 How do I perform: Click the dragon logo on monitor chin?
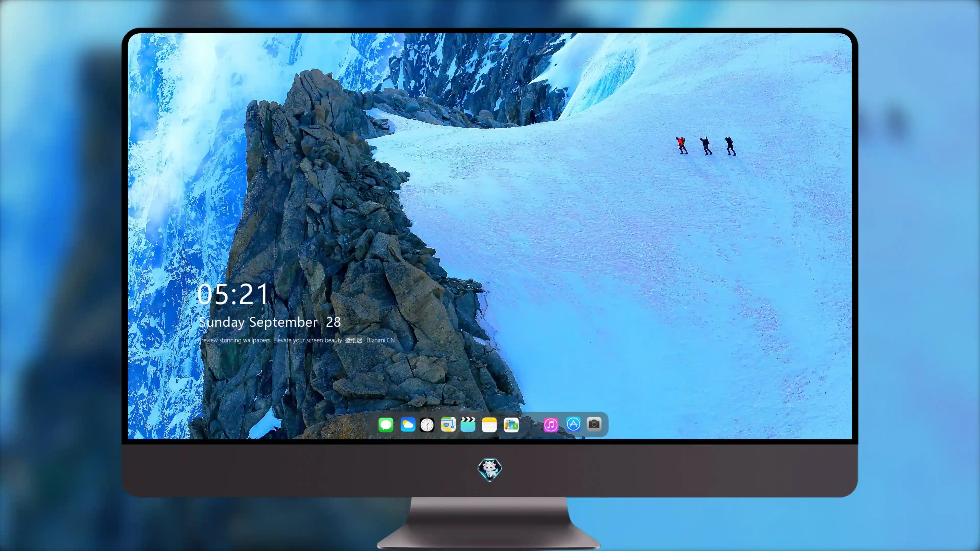490,470
